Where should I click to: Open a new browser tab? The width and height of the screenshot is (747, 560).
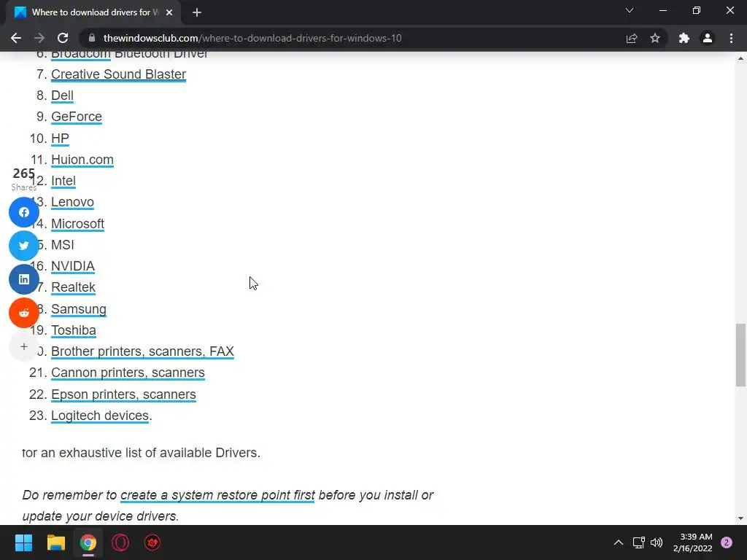coord(197,12)
